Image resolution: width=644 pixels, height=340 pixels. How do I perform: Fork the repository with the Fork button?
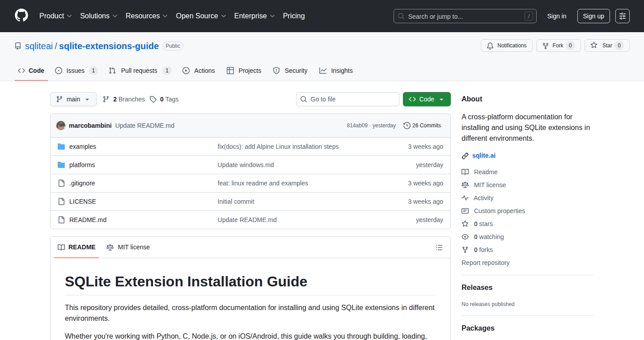coord(558,46)
